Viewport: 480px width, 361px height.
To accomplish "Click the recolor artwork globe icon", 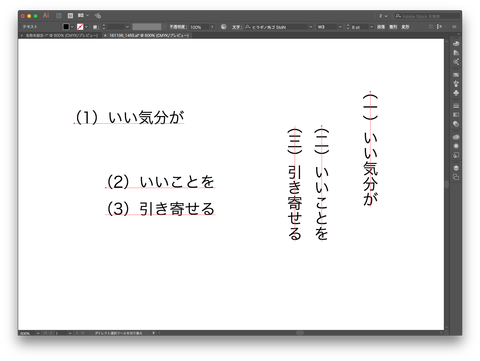I will tap(224, 27).
